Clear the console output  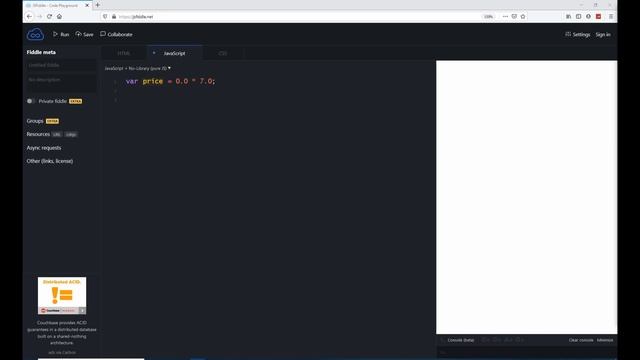point(581,340)
